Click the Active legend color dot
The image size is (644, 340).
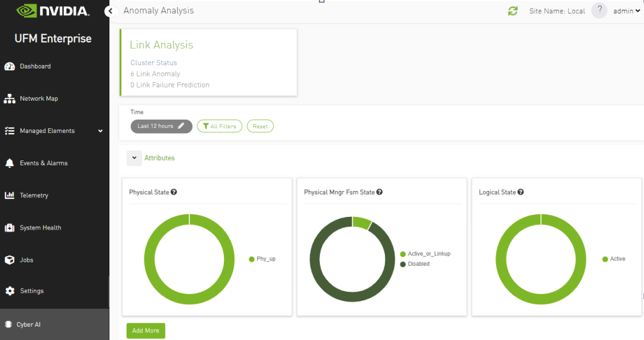(605, 259)
